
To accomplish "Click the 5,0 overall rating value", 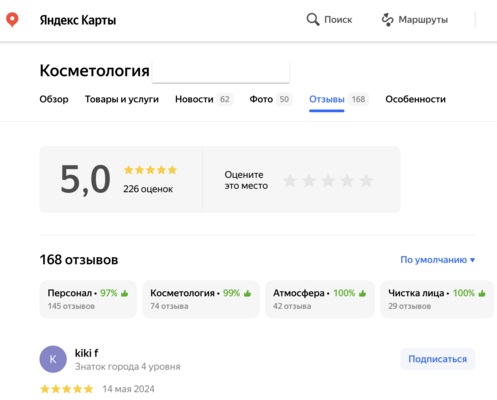I will [x=85, y=179].
